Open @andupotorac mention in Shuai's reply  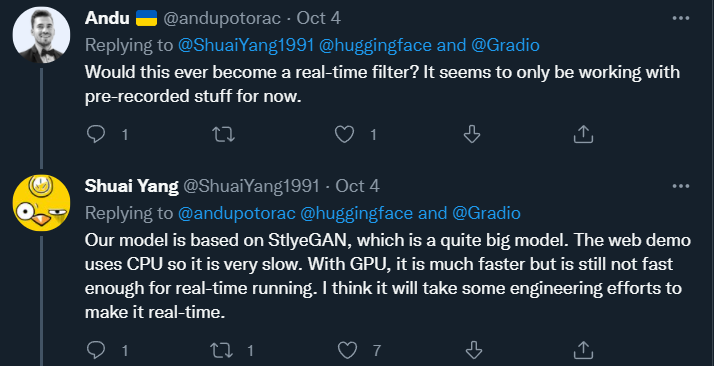point(237,213)
